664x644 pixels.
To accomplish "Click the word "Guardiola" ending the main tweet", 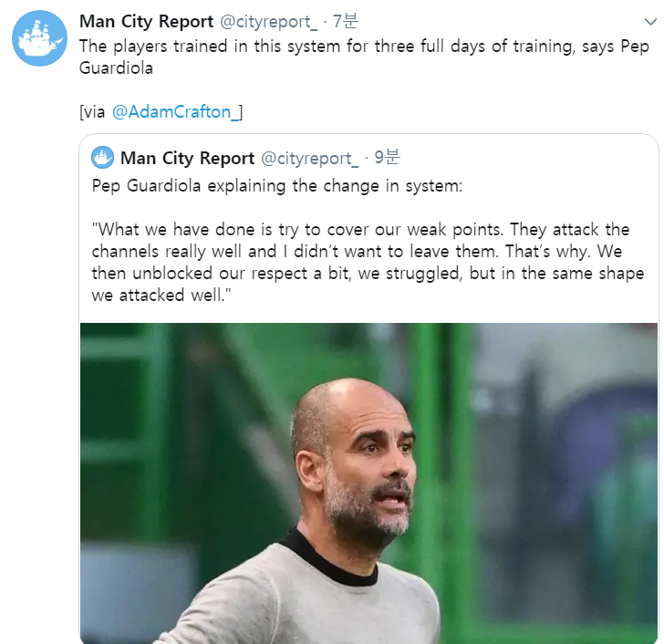I will point(116,68).
